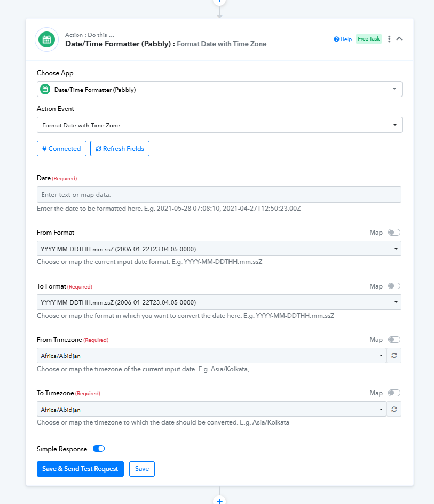
Task: Click the header text "Format Date with Time Zone"
Action: 222,44
